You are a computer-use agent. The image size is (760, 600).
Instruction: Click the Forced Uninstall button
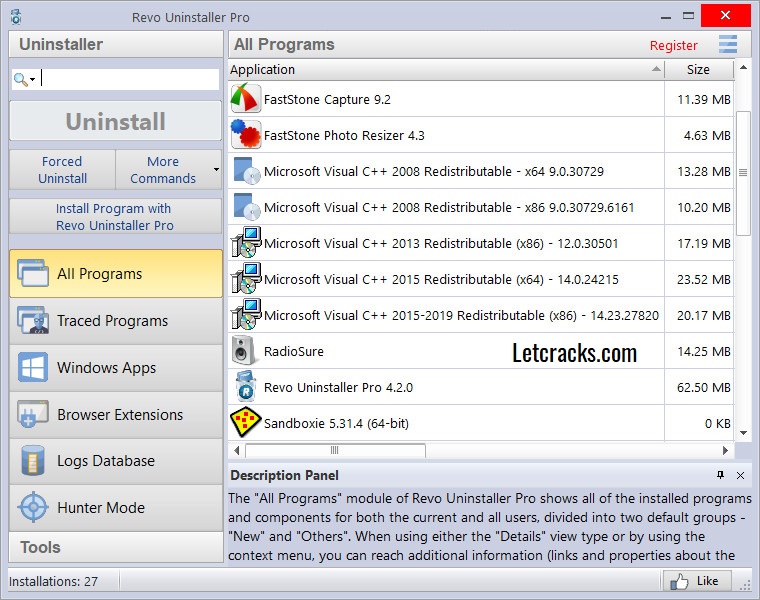(63, 169)
